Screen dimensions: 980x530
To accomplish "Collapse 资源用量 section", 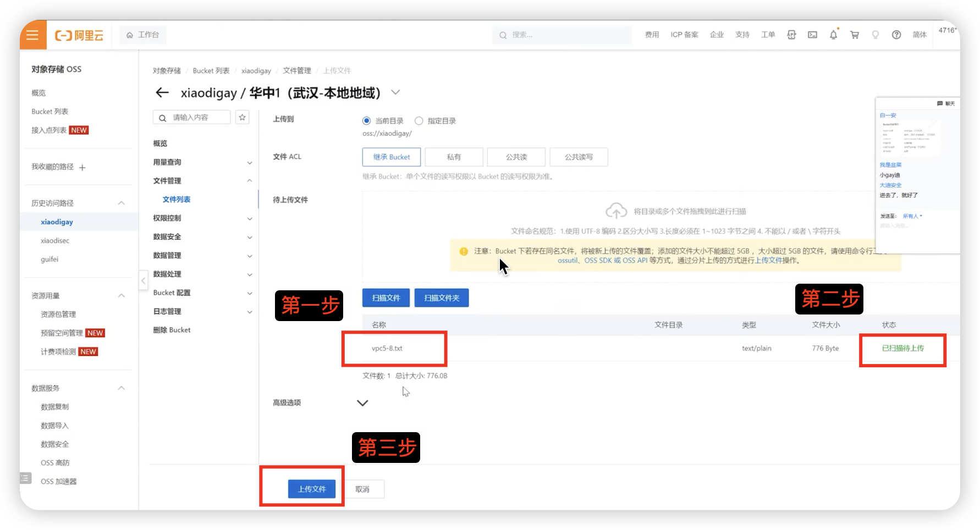I will tap(122, 296).
